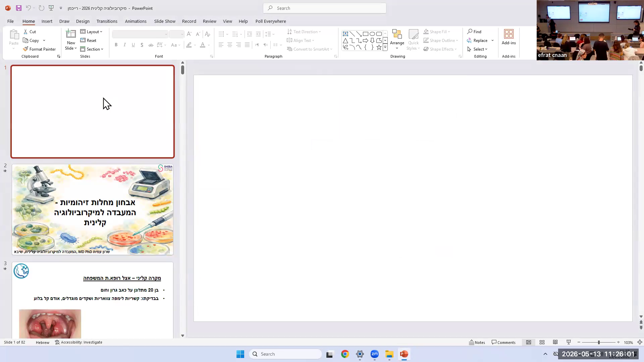Zoom out with the minus button

[579, 342]
